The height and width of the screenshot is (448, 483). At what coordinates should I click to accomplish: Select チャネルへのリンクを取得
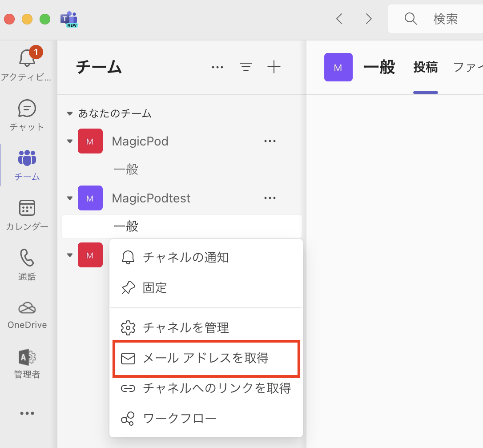pos(206,388)
